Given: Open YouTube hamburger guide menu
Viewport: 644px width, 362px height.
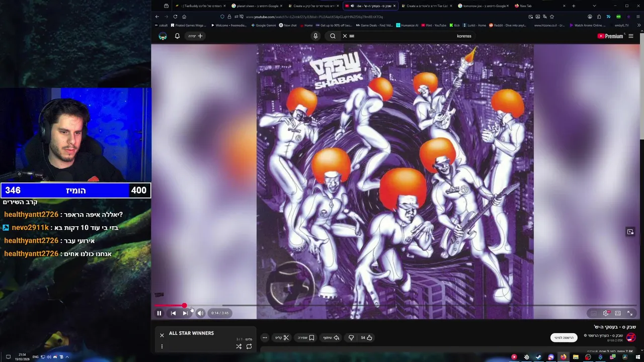Looking at the screenshot, I should click(631, 36).
